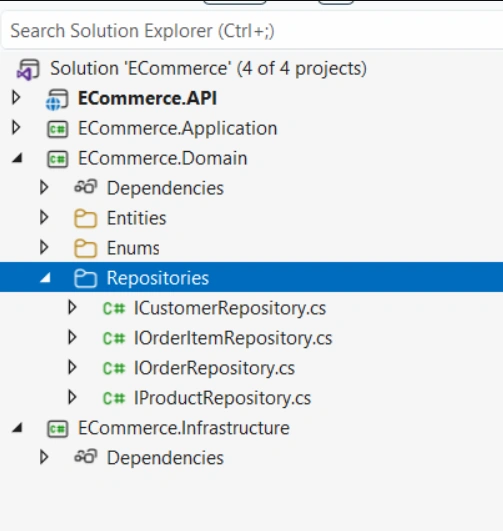
Task: Expand the ECommerce.API project node
Action: 16,98
